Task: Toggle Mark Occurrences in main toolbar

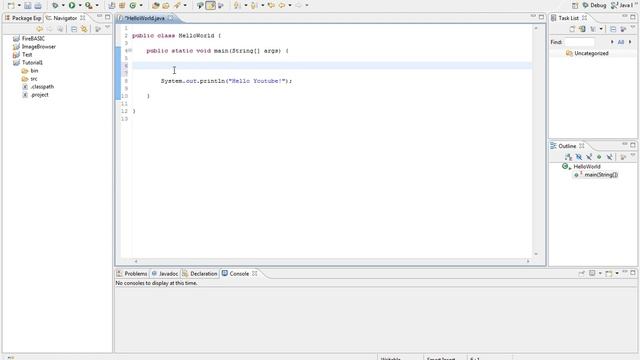Action: 200,5
